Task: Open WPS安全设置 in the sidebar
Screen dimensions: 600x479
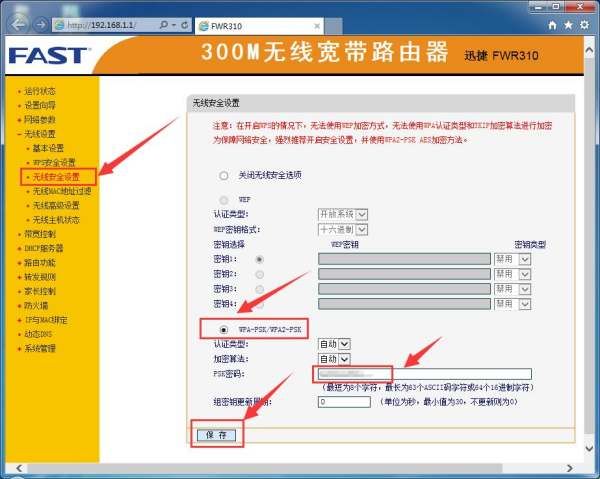Action: click(54, 163)
